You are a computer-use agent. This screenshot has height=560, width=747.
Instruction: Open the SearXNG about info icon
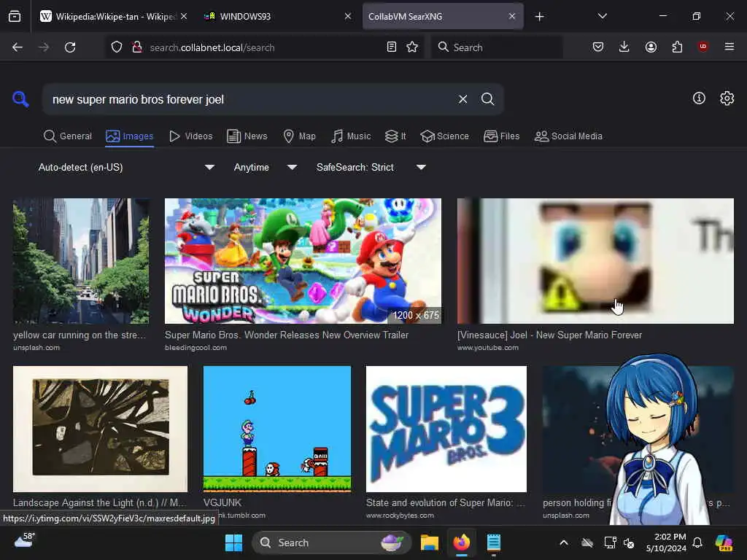pos(699,98)
